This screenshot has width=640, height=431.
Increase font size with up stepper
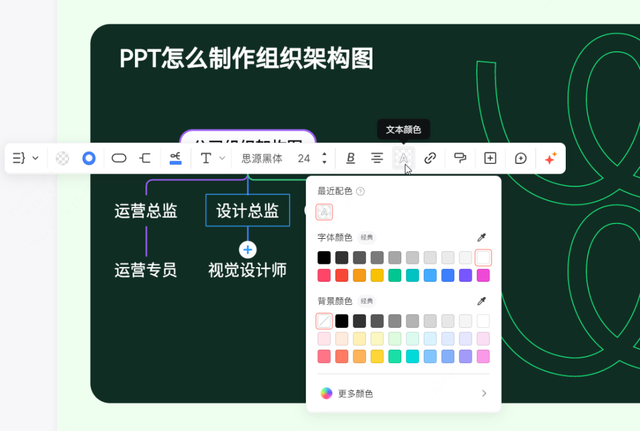point(324,154)
